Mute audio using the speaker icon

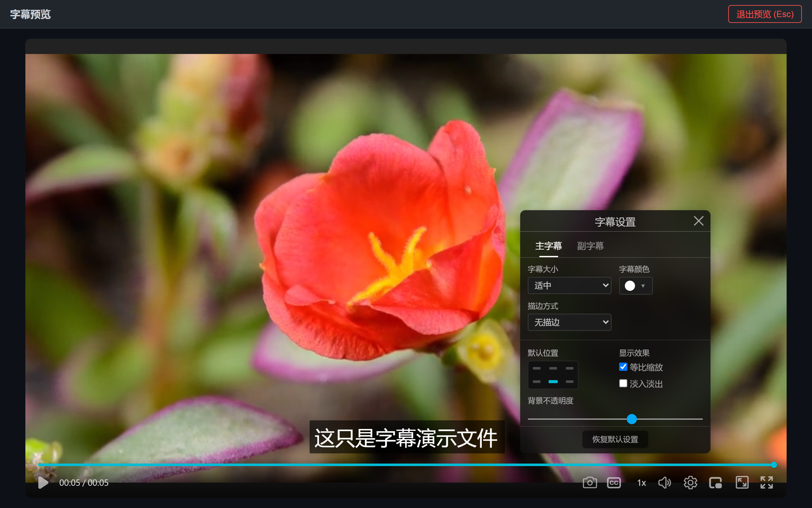(665, 483)
